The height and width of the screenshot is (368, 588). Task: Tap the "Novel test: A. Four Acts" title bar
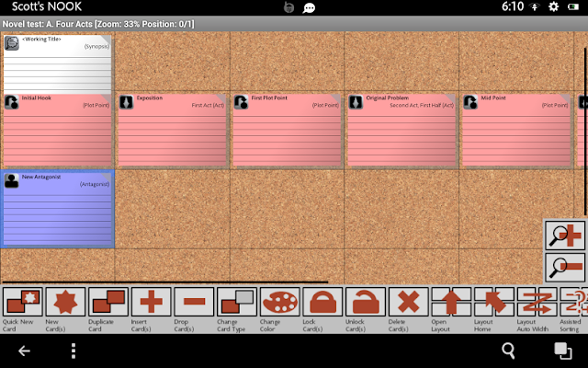click(x=294, y=24)
